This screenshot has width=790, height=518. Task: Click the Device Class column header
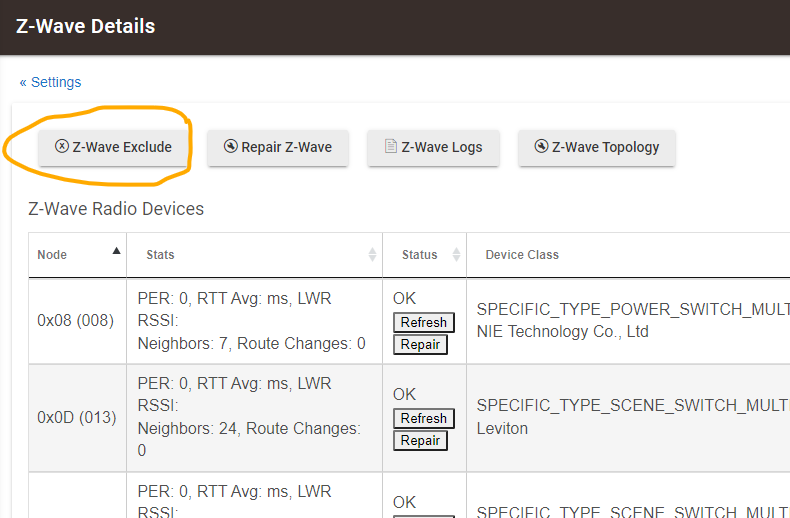(522, 255)
